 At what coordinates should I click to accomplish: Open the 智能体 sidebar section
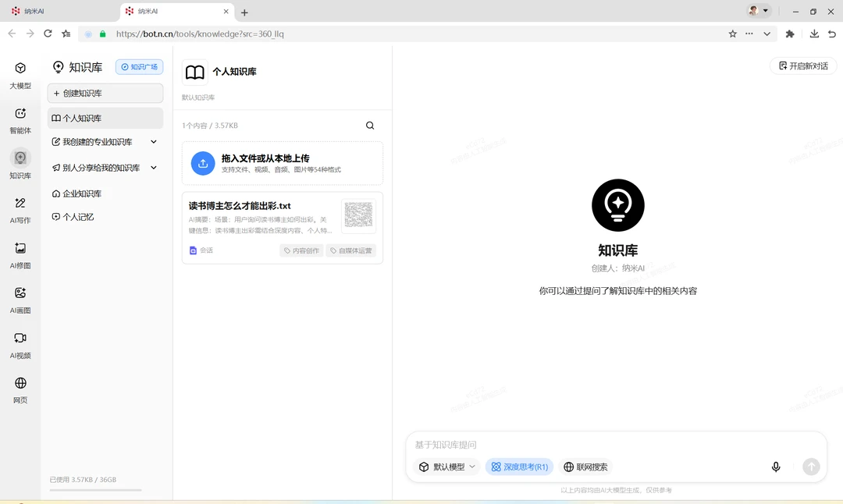pyautogui.click(x=20, y=120)
